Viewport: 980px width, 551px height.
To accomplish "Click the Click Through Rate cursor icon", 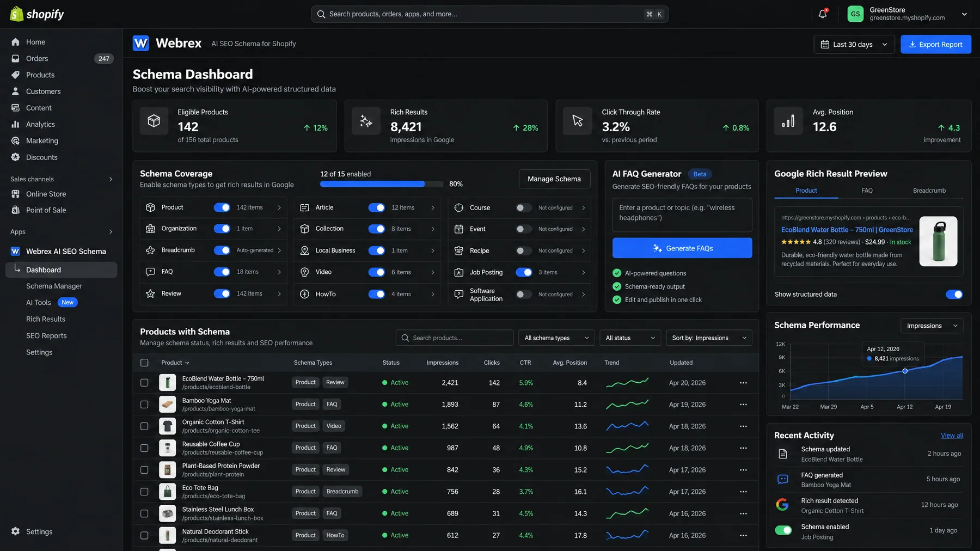I will point(578,121).
